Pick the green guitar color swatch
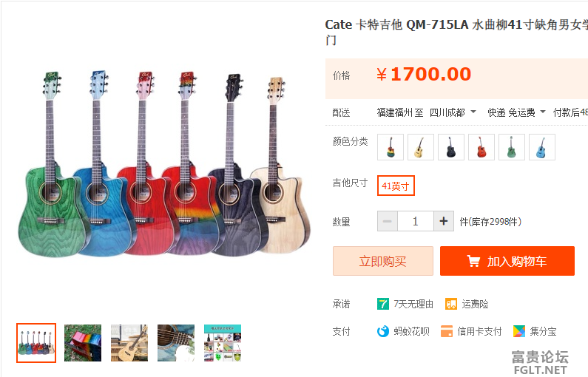 [512, 147]
